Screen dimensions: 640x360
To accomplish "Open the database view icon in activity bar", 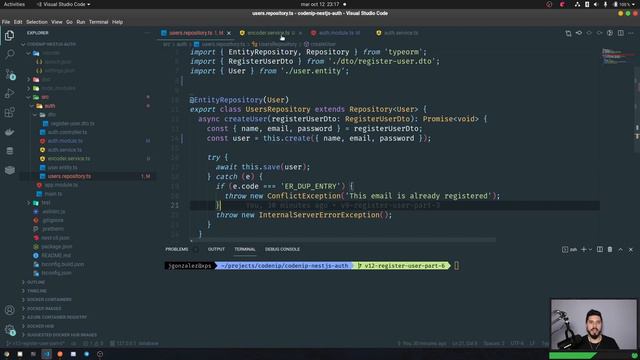I will pos(9,151).
